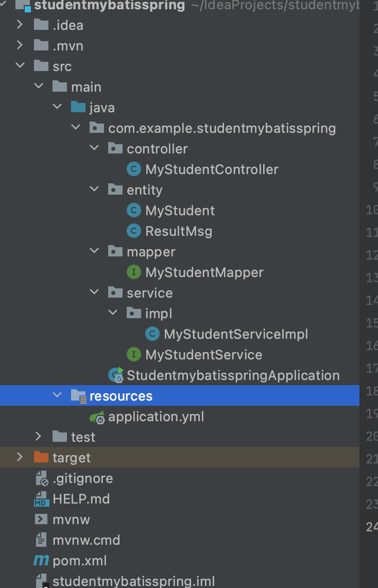Screen dimensions: 378x588
Task: Click the HELP.md markdown icon
Action: click(x=41, y=499)
